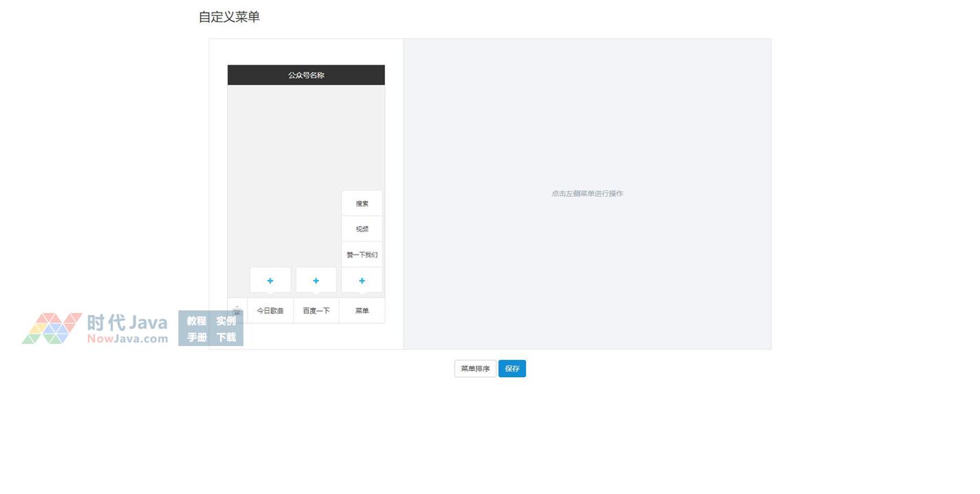Select the 菜单 main menu item

[x=362, y=311]
